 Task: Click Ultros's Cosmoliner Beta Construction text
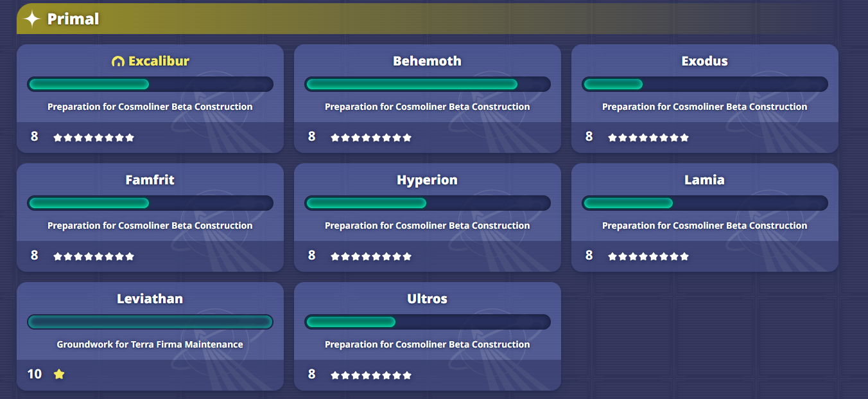pos(427,344)
